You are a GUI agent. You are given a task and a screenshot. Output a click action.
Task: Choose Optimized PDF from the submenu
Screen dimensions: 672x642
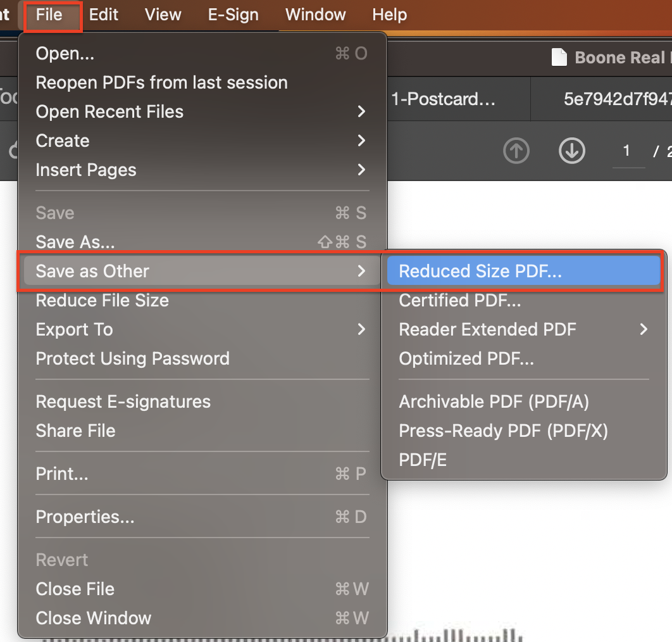point(466,359)
